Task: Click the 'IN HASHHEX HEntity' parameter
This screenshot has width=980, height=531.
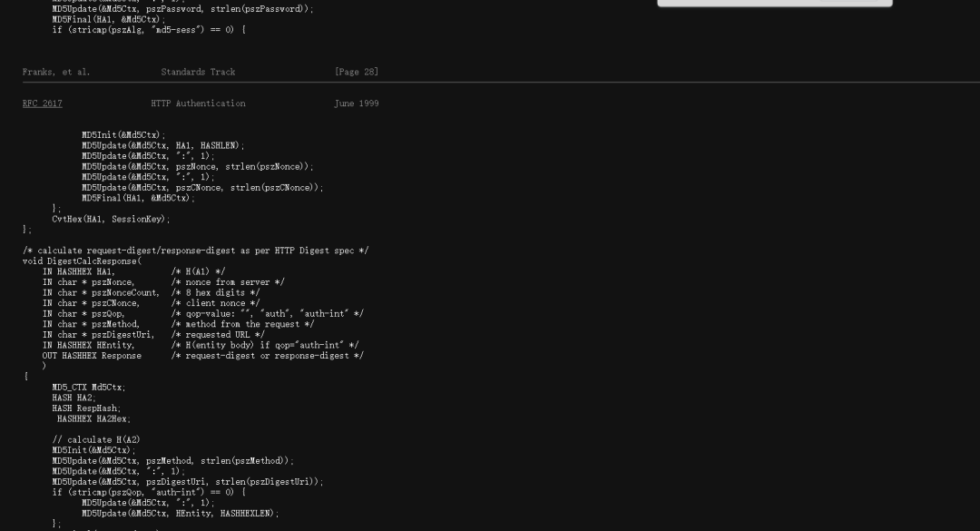Action: click(88, 345)
